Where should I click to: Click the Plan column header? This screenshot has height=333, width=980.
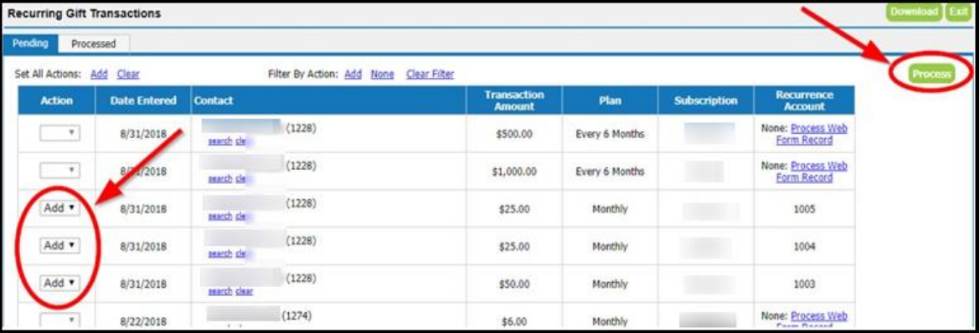coord(610,100)
